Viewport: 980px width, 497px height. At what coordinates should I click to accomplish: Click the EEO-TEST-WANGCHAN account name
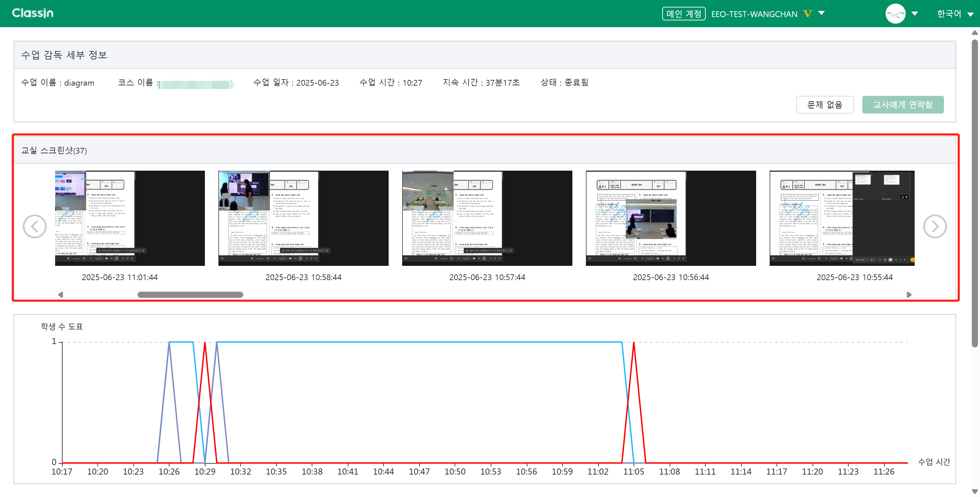754,14
